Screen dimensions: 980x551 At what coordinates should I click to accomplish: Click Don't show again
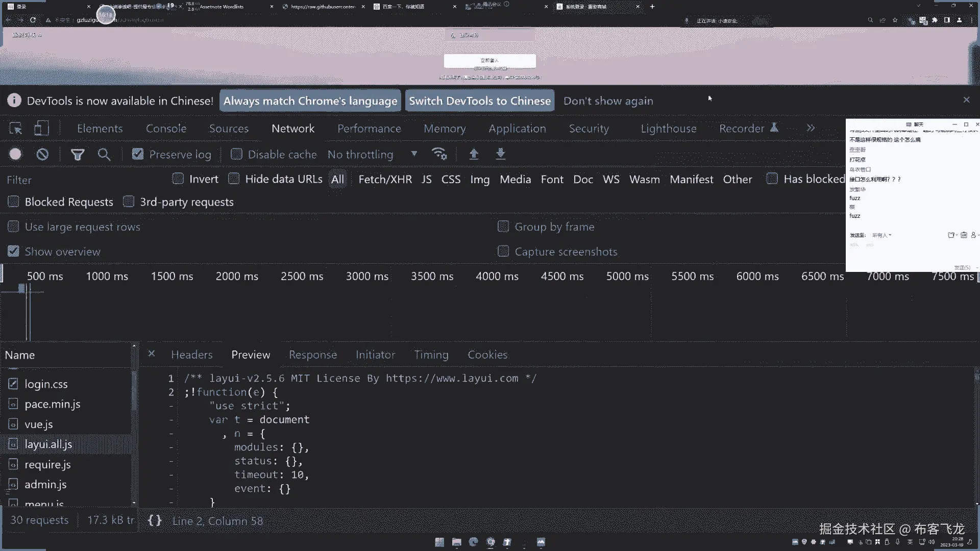point(608,101)
